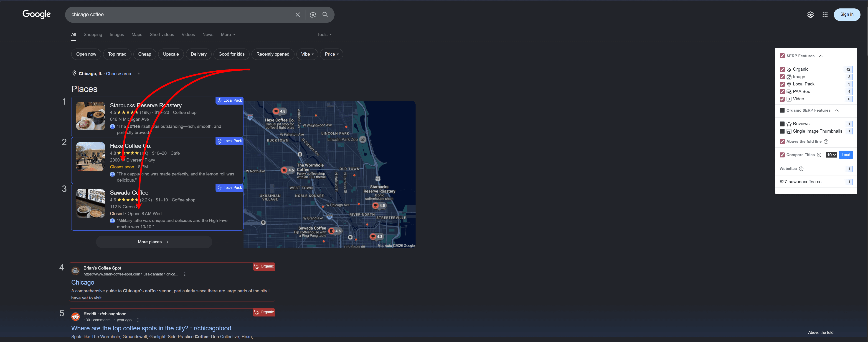Click Organic badge on Brian's Coffee Spot
Viewport: 868px width, 342px height.
click(x=264, y=266)
